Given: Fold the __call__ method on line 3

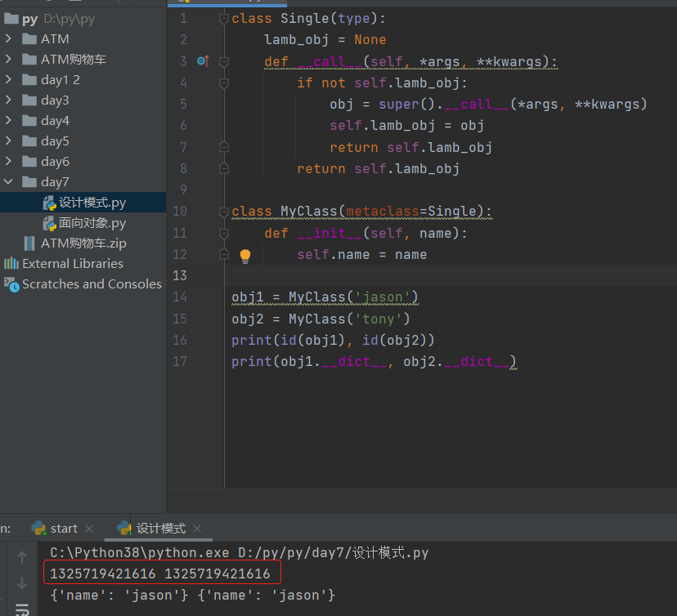Looking at the screenshot, I should point(224,61).
